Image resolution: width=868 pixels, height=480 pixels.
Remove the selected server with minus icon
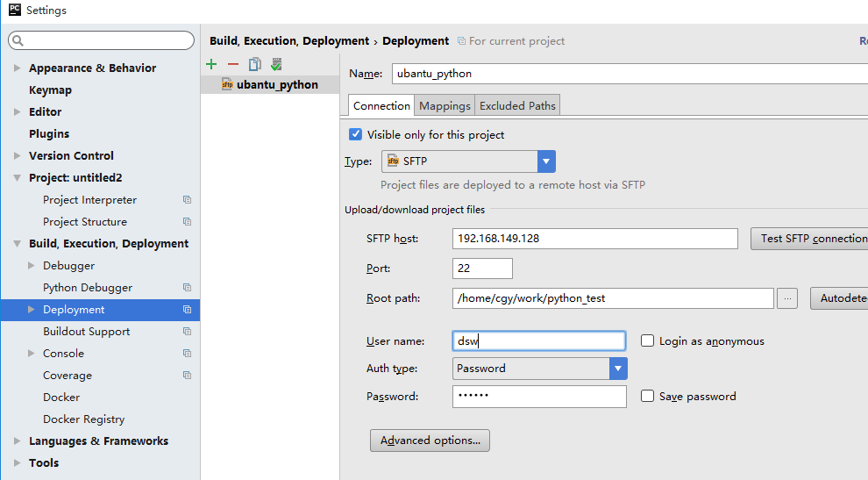pyautogui.click(x=233, y=64)
